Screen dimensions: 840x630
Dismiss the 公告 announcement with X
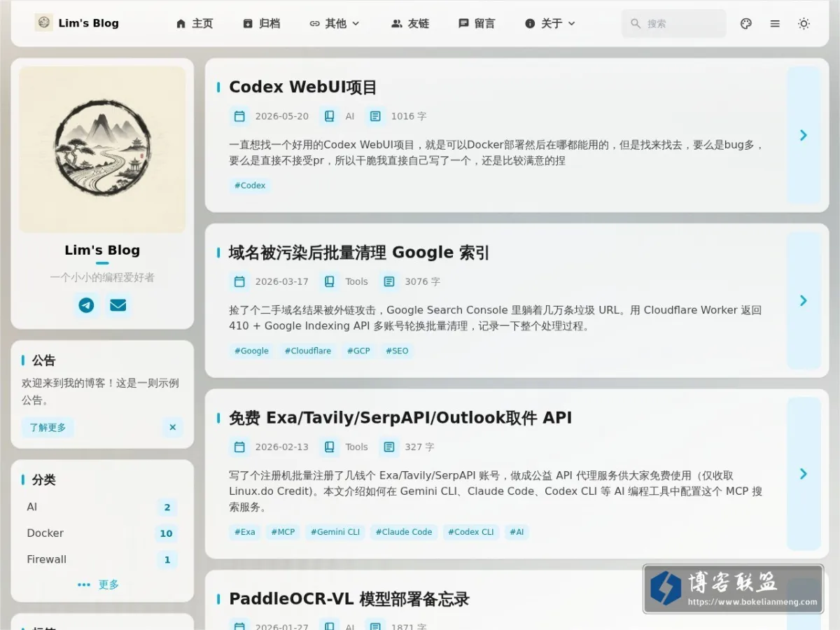[x=172, y=427]
